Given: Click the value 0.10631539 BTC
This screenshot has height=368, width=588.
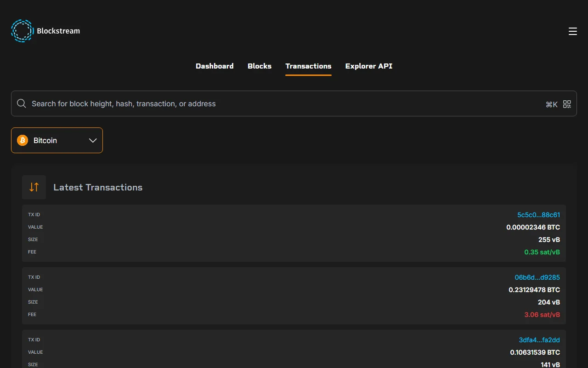Looking at the screenshot, I should tap(535, 352).
